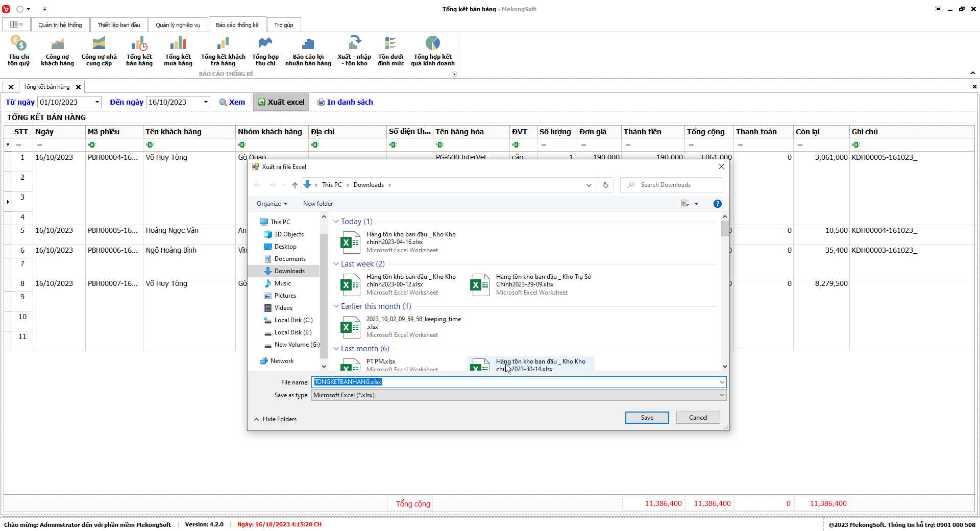This screenshot has width=980, height=531.
Task: Open Xuất - nhập - tồn kho report
Action: (354, 51)
